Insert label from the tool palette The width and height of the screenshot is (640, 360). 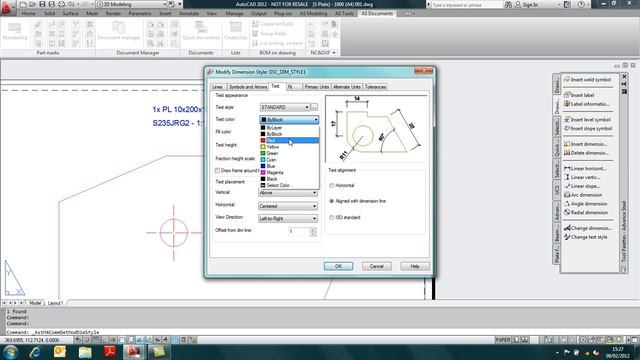coord(579,95)
